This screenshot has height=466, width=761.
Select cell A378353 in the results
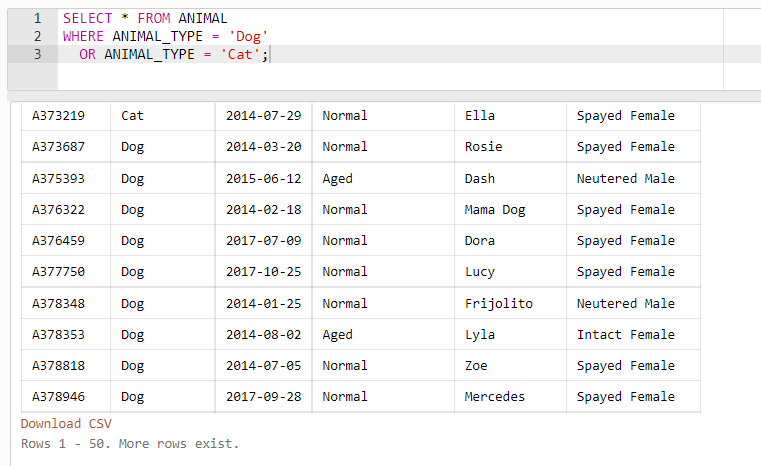[x=58, y=335]
